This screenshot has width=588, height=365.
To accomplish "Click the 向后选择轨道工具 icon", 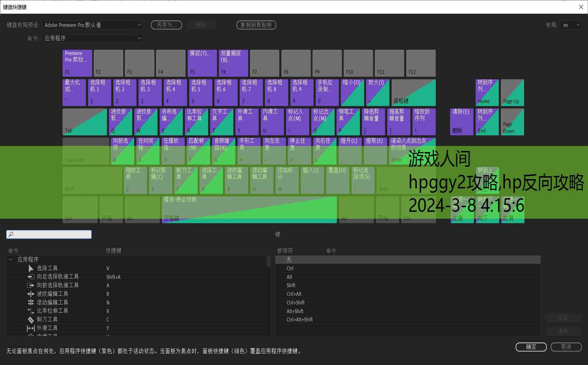I will (31, 277).
